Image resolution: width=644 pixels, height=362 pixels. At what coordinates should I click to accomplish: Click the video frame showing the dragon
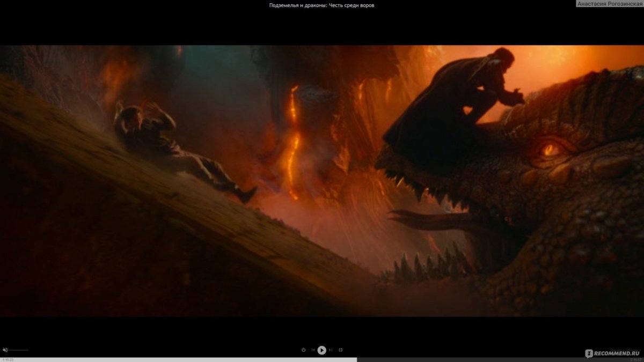click(322, 181)
